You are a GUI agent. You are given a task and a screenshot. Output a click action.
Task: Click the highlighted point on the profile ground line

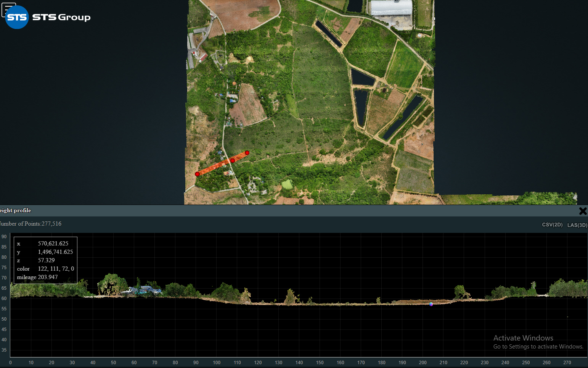point(431,304)
